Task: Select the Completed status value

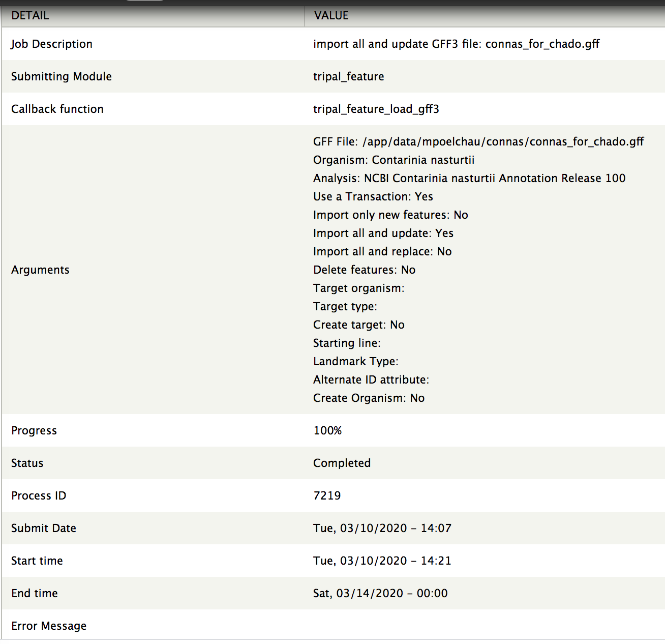Action: point(342,463)
